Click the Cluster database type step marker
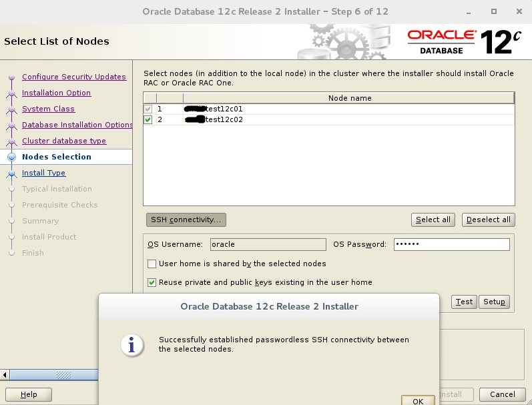 (x=12, y=141)
